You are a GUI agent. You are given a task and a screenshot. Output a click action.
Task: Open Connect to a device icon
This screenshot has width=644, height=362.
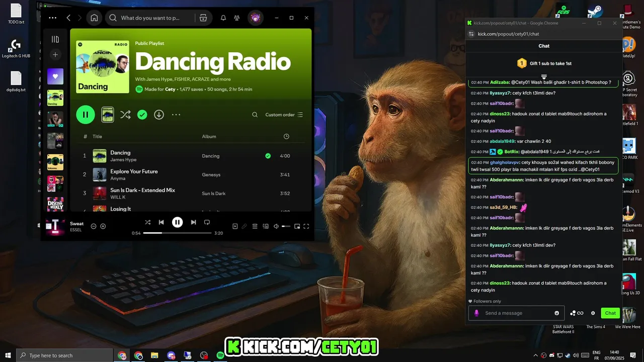click(x=266, y=226)
